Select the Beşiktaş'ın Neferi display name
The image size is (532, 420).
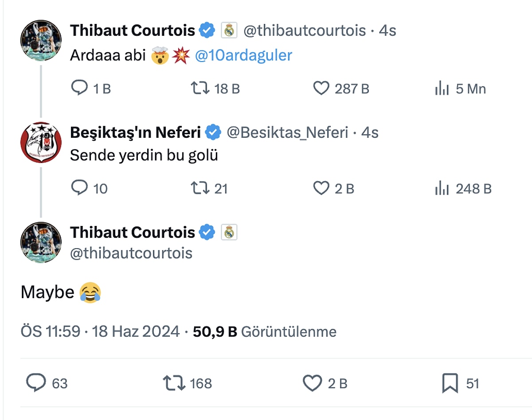point(135,132)
